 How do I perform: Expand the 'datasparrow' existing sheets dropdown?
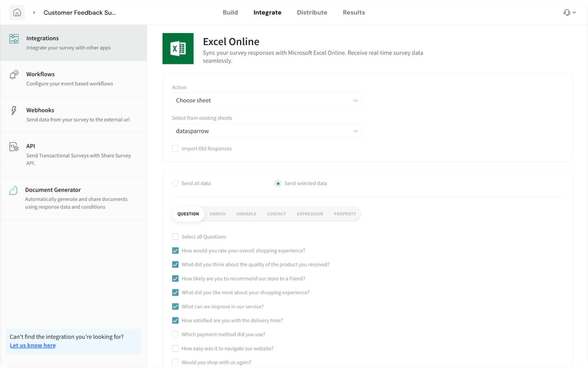266,131
